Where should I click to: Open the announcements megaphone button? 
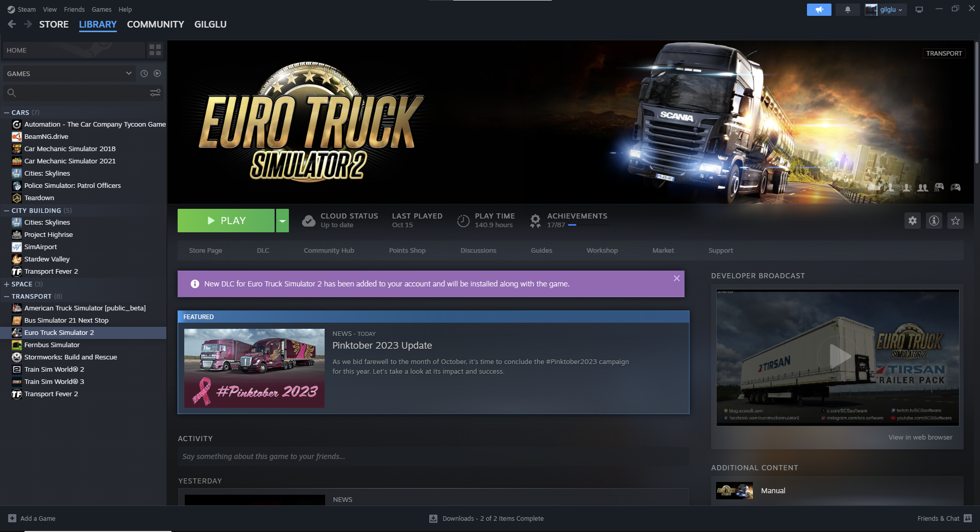[819, 10]
